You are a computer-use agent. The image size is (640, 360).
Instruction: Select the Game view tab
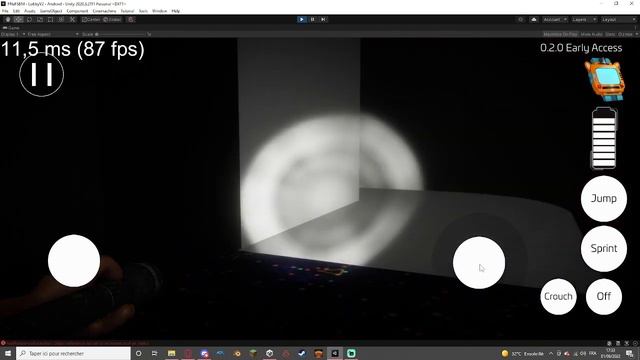coord(11,28)
